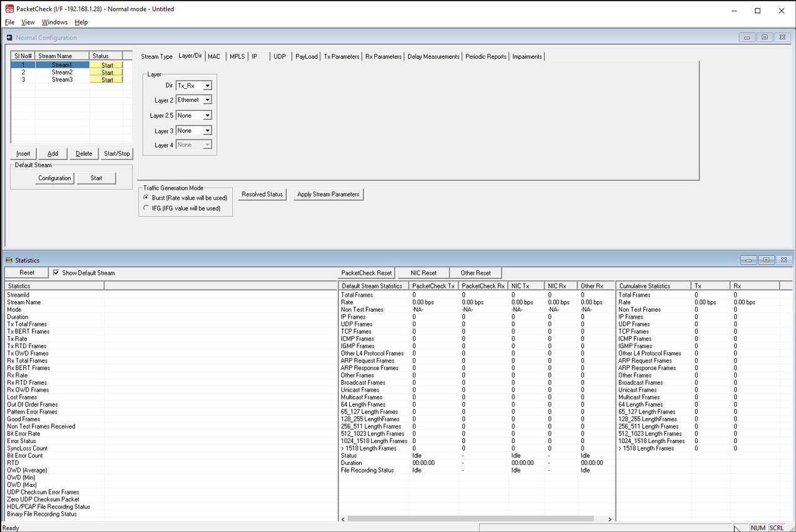Select Burst traffic generation mode
Screen dimensions: 796x532
tap(146, 198)
